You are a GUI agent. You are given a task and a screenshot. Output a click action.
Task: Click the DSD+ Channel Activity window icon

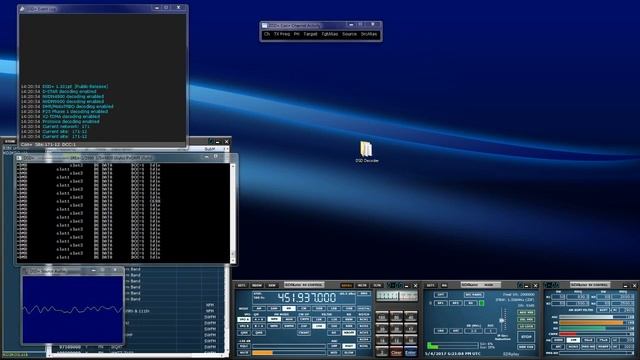pyautogui.click(x=264, y=25)
